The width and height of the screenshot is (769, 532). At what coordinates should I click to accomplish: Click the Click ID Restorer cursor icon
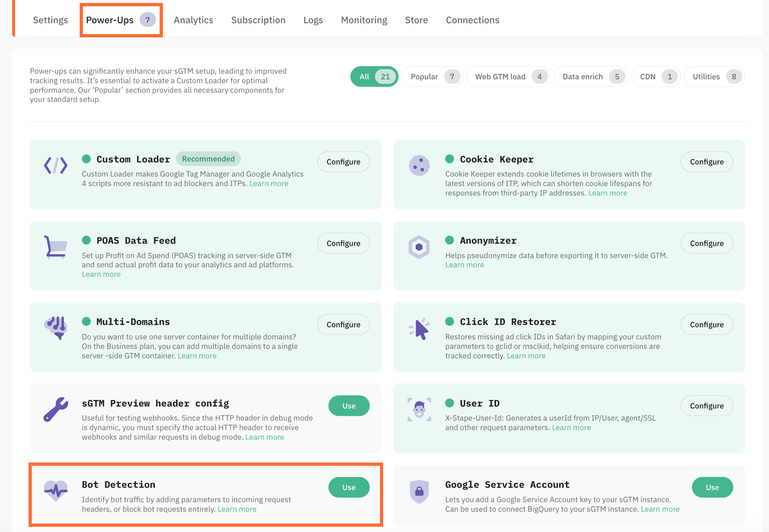click(420, 330)
